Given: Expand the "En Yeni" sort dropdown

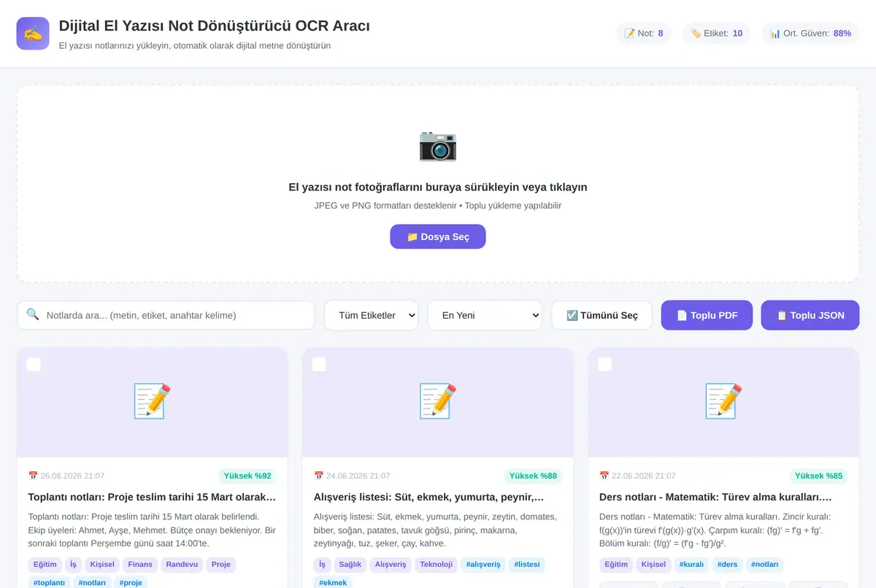Looking at the screenshot, I should click(485, 315).
